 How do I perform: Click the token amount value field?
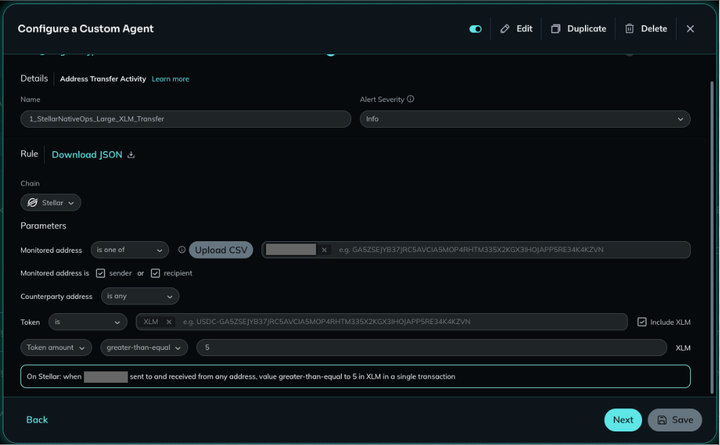pos(431,348)
